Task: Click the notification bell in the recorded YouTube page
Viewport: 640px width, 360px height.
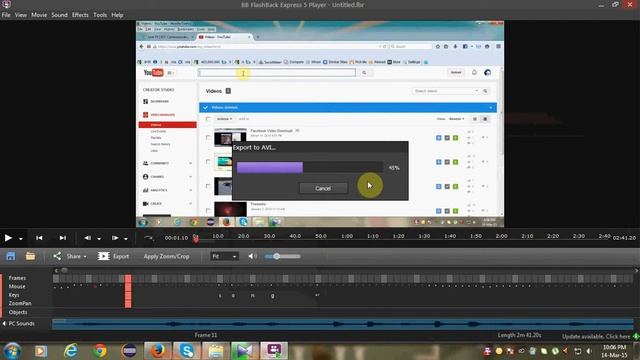Action: tap(474, 72)
